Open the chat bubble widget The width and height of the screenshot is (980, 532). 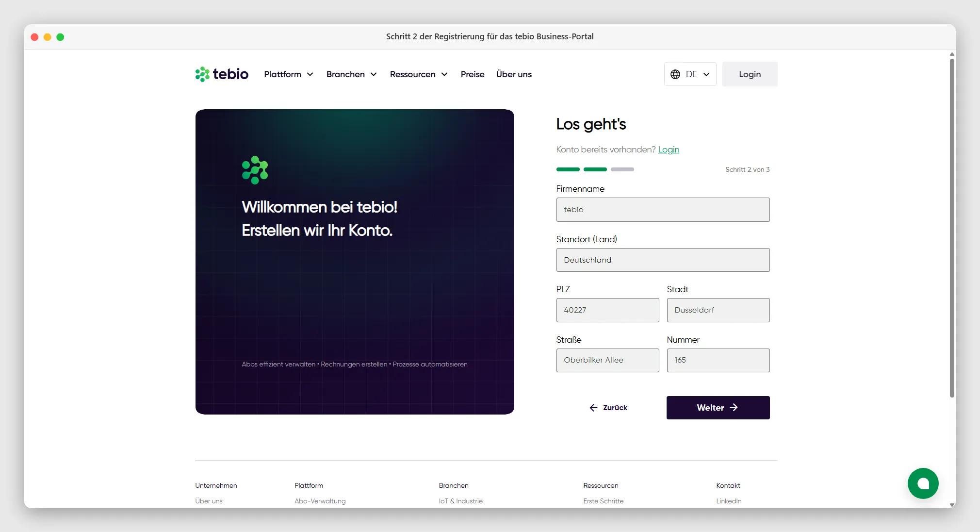pos(923,483)
